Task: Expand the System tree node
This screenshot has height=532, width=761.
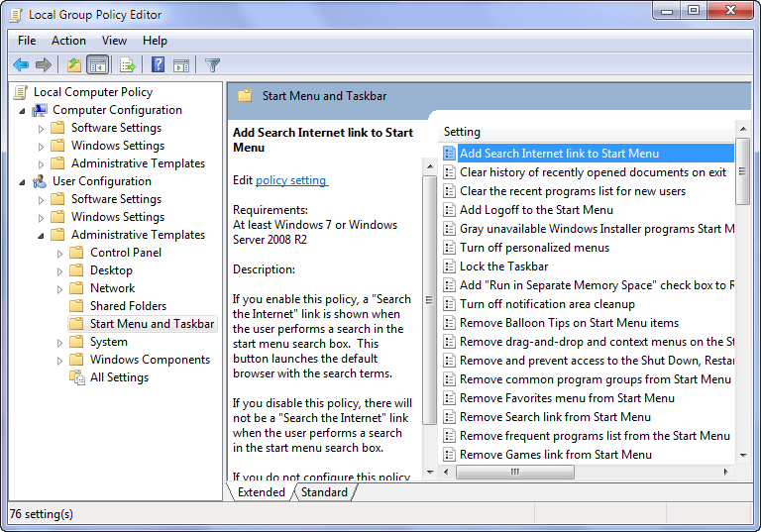Action: (x=59, y=343)
